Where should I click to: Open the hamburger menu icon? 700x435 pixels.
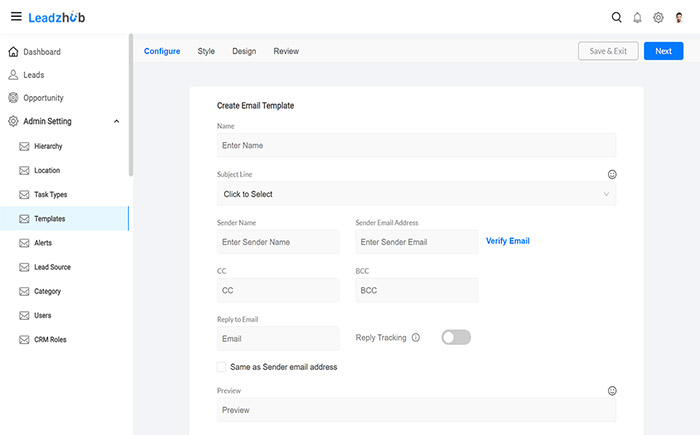click(15, 17)
